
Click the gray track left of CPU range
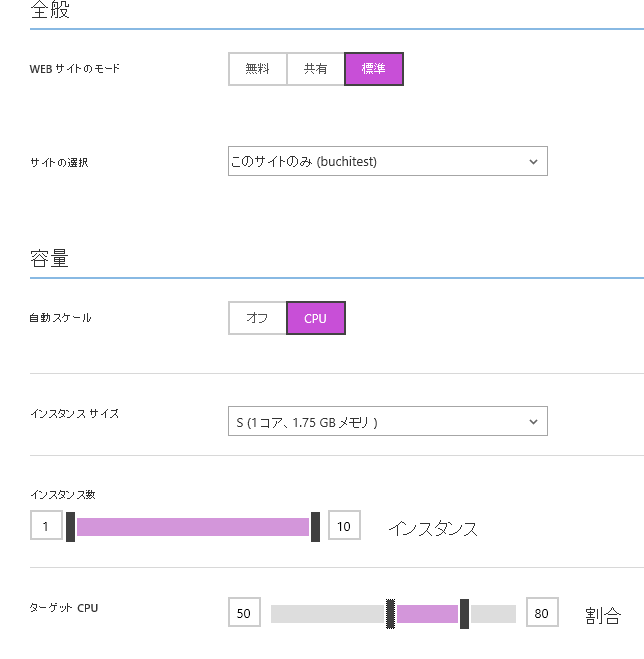[x=326, y=614]
